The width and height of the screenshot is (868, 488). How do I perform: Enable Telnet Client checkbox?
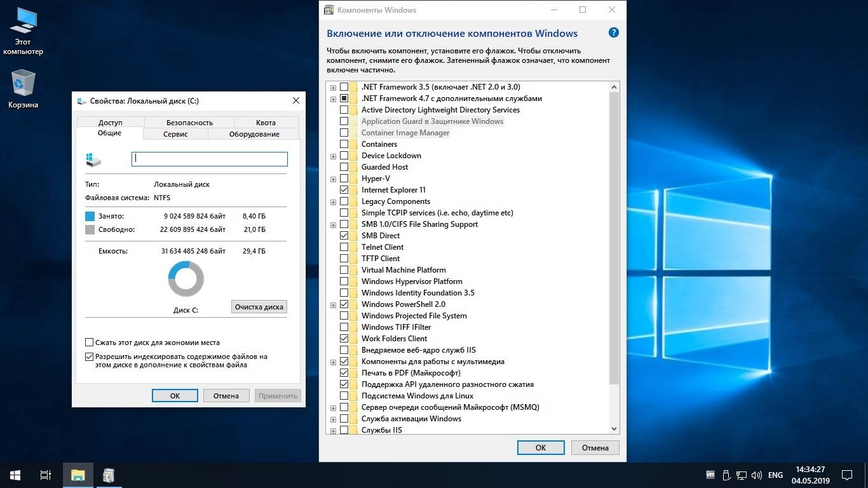point(344,247)
